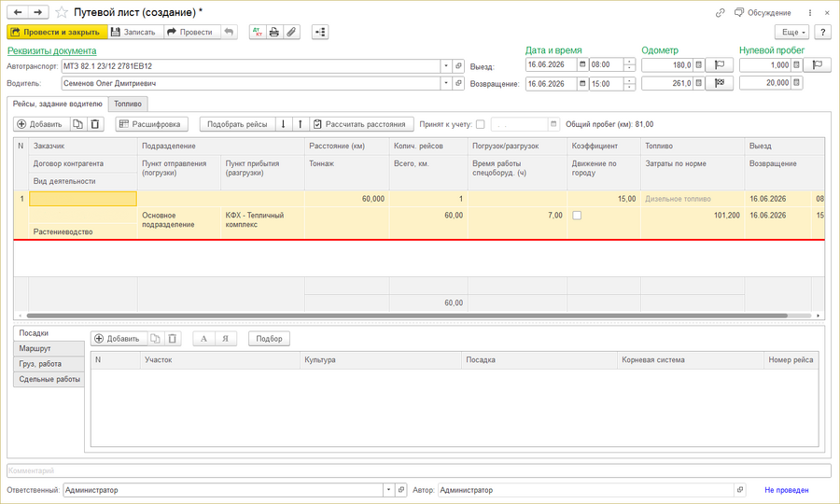Click the Подбор button
This screenshot has width=840, height=504.
pos(269,339)
